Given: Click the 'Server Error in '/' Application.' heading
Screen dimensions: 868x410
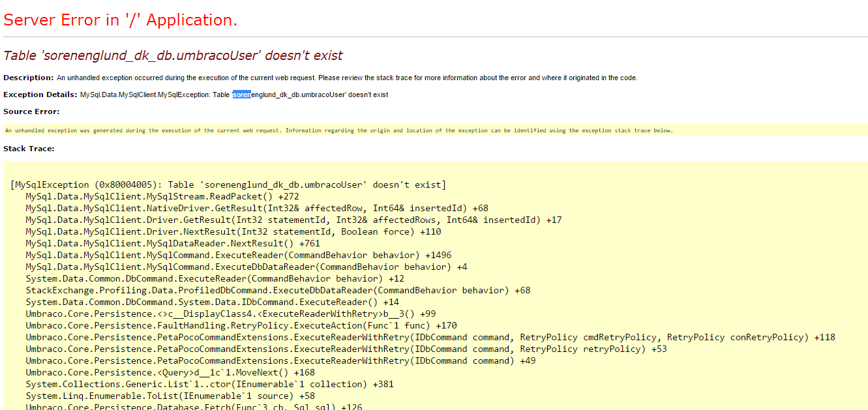Looking at the screenshot, I should (120, 20).
